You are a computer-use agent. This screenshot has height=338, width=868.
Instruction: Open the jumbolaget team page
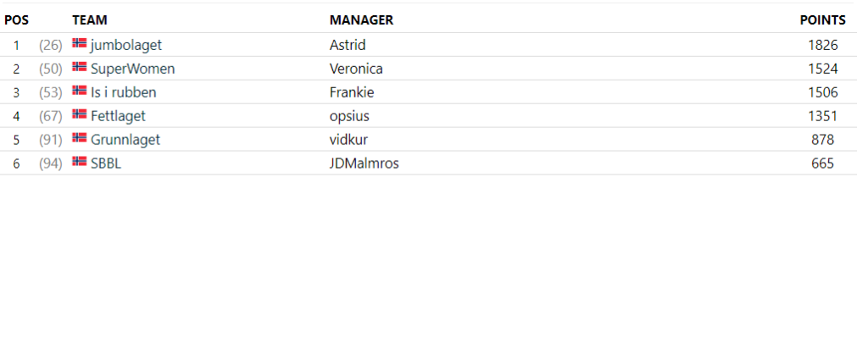126,46
